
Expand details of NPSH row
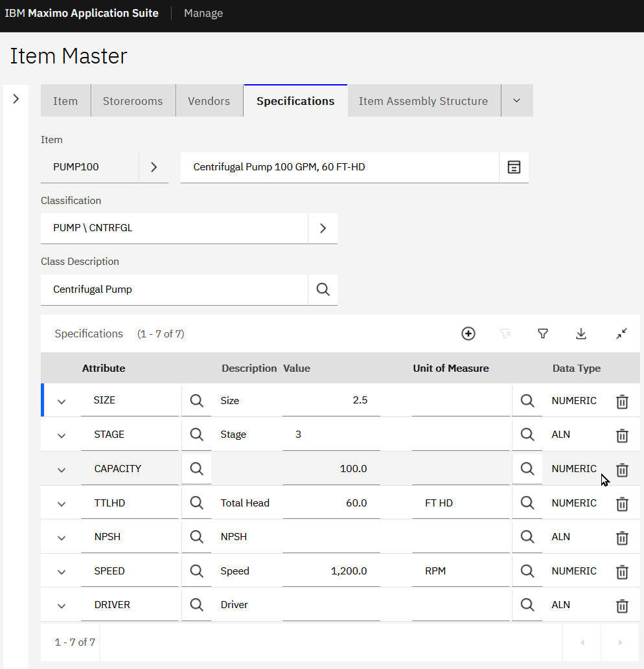coord(62,538)
